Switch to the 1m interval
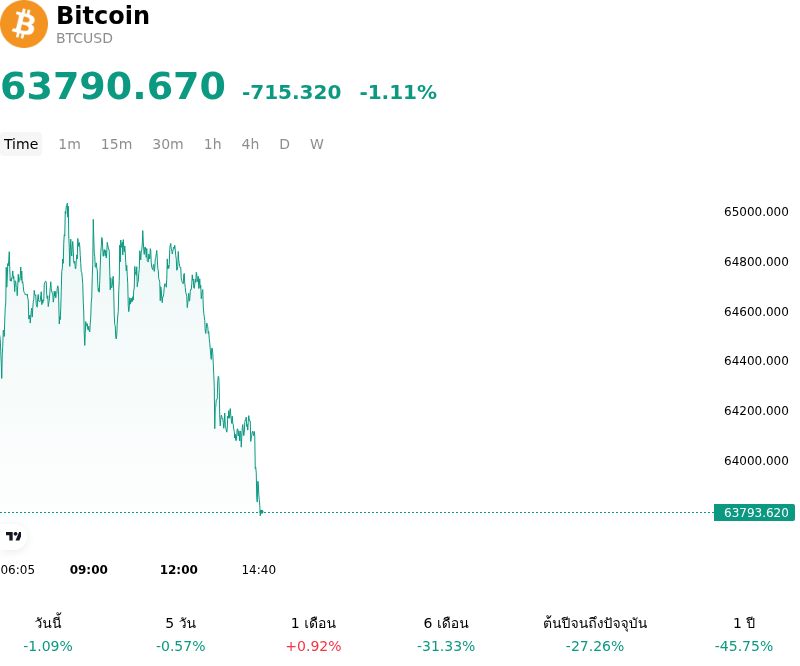The height and width of the screenshot is (666, 800). 69,144
